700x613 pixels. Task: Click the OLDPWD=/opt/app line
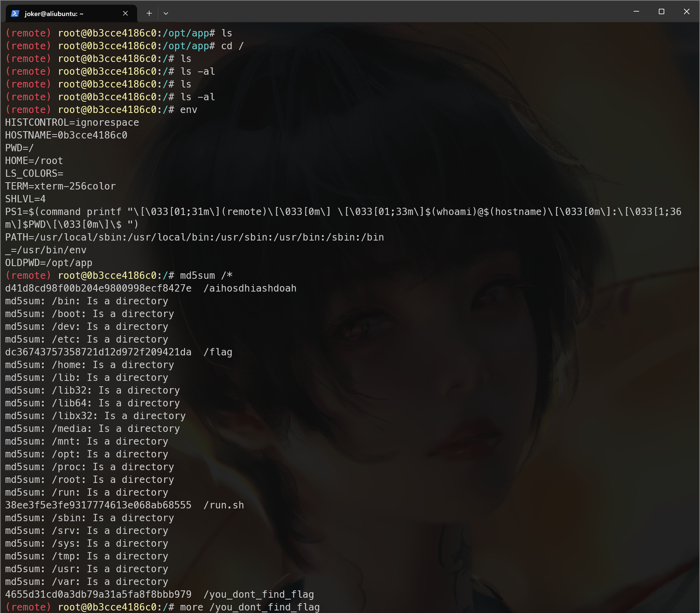point(49,263)
